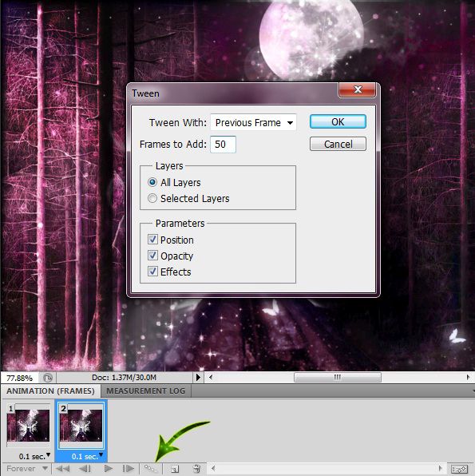
Task: Select the All Layers radio button
Action: (152, 182)
